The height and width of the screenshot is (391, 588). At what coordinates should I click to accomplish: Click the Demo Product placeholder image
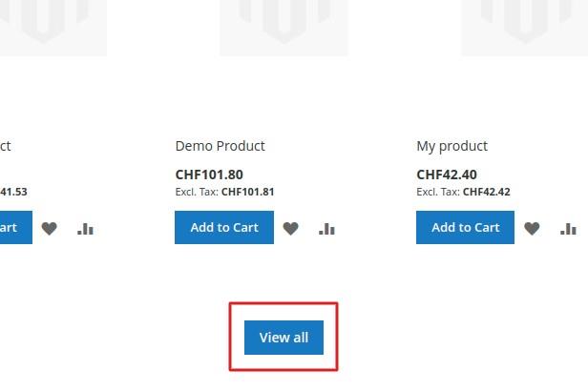click(x=283, y=25)
